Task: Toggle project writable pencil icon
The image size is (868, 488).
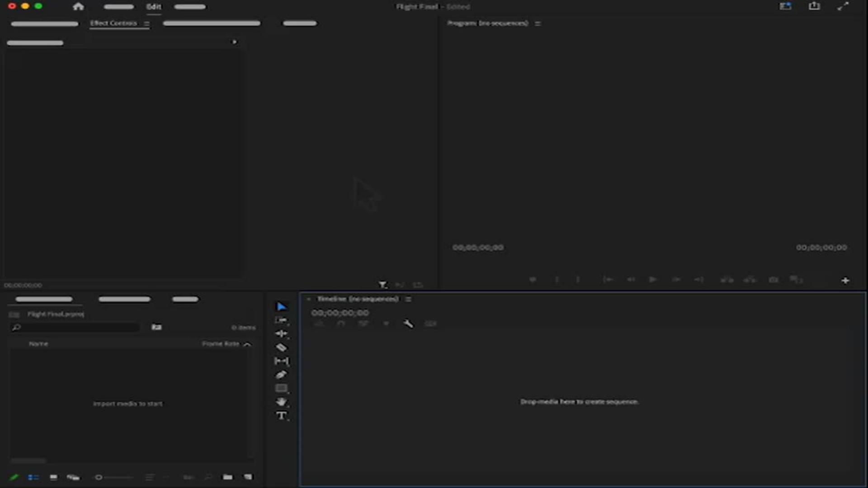Action: pyautogui.click(x=14, y=477)
